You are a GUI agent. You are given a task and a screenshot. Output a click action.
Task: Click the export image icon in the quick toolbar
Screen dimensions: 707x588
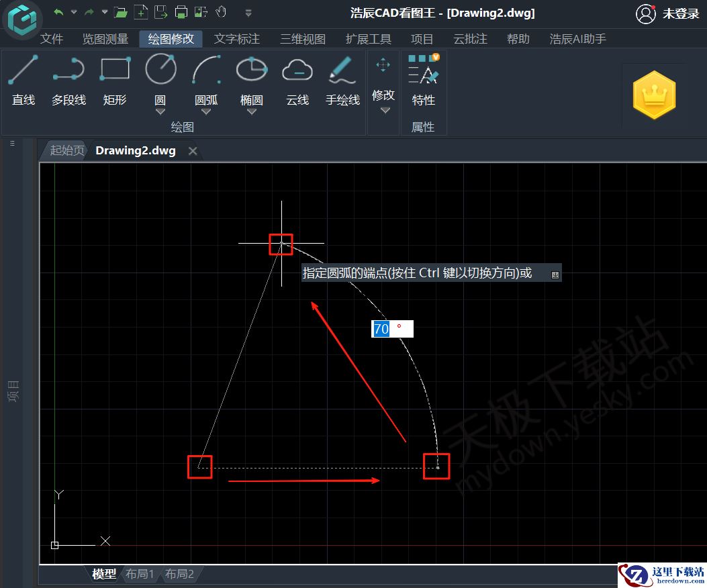pyautogui.click(x=201, y=12)
